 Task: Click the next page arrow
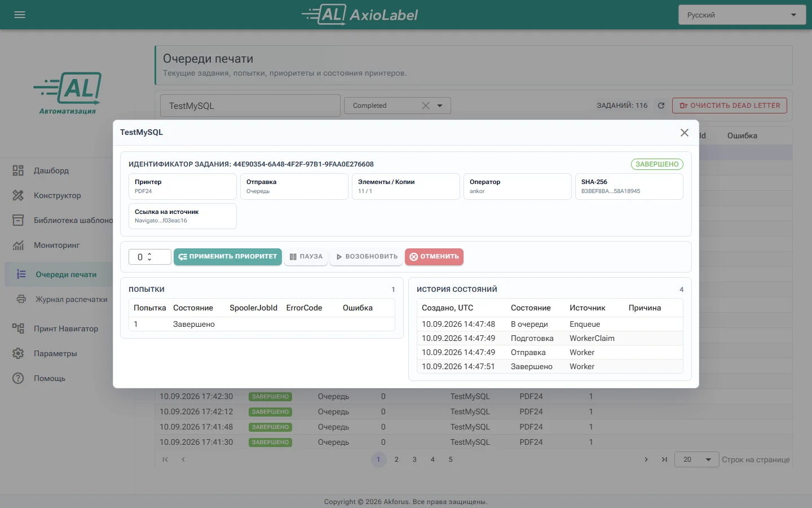point(646,459)
